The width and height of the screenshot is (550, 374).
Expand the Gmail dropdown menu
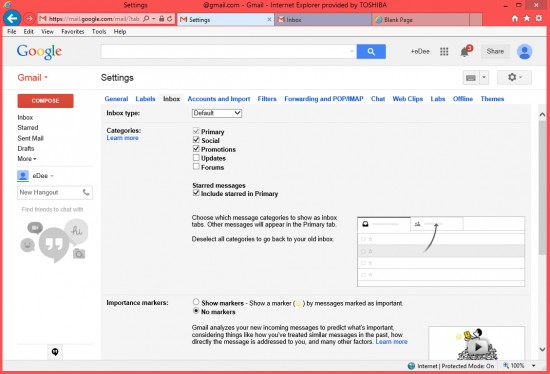[x=32, y=78]
